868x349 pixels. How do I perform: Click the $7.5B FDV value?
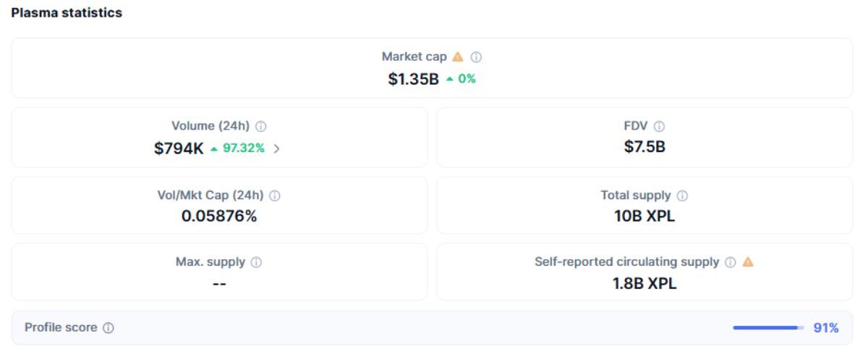pyautogui.click(x=644, y=148)
